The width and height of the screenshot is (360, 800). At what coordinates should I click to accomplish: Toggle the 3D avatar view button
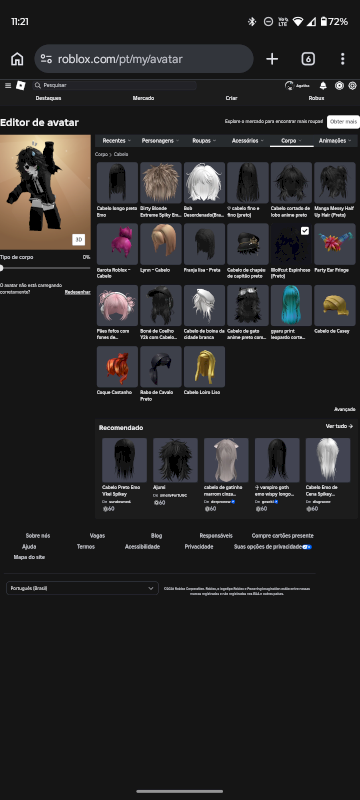click(x=79, y=239)
